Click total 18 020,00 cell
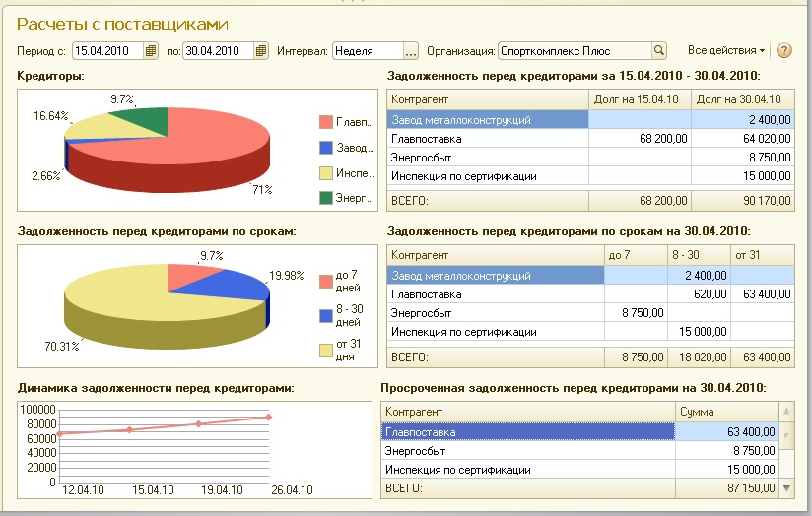This screenshot has height=516, width=812. pyautogui.click(x=699, y=357)
